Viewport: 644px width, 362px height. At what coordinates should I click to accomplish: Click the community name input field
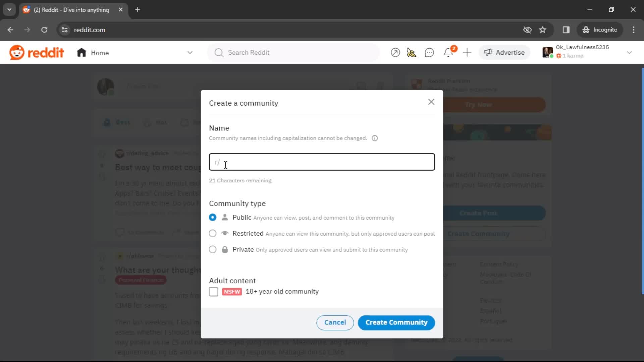click(x=321, y=162)
